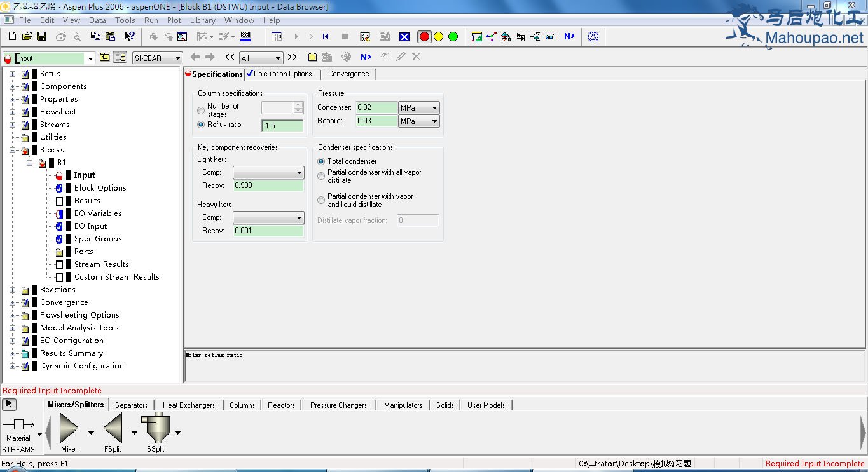Select Stream Results under B1

[101, 264]
